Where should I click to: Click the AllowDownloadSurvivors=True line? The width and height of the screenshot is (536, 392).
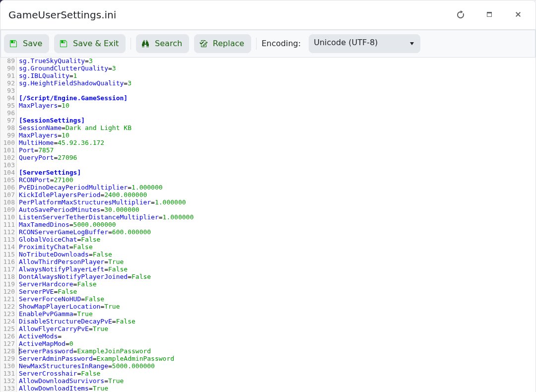click(x=71, y=381)
